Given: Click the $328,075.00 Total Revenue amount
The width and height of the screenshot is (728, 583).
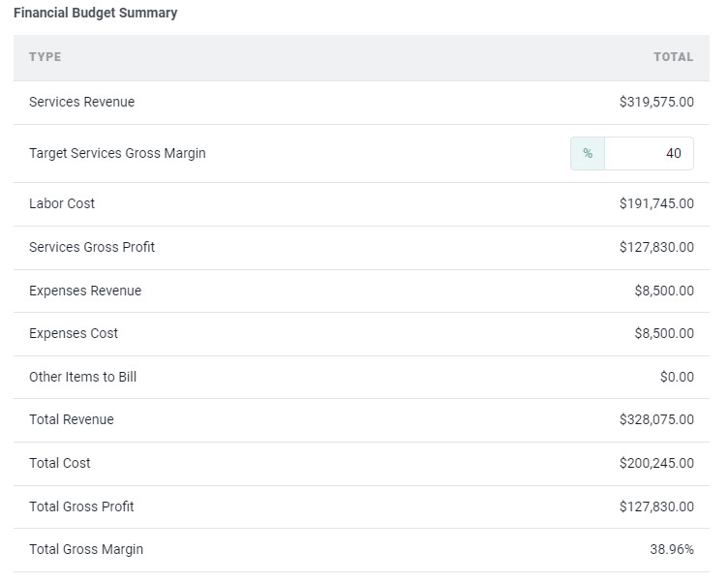Looking at the screenshot, I should point(656,419).
